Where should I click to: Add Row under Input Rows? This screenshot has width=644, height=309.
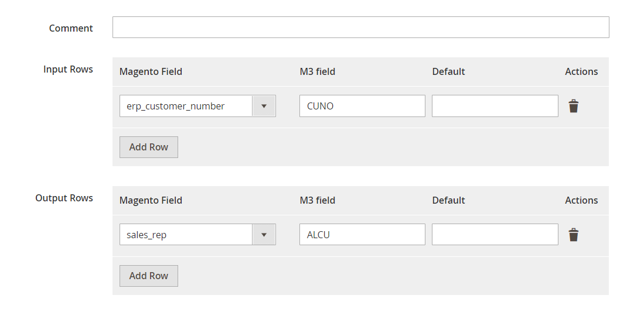(x=149, y=147)
